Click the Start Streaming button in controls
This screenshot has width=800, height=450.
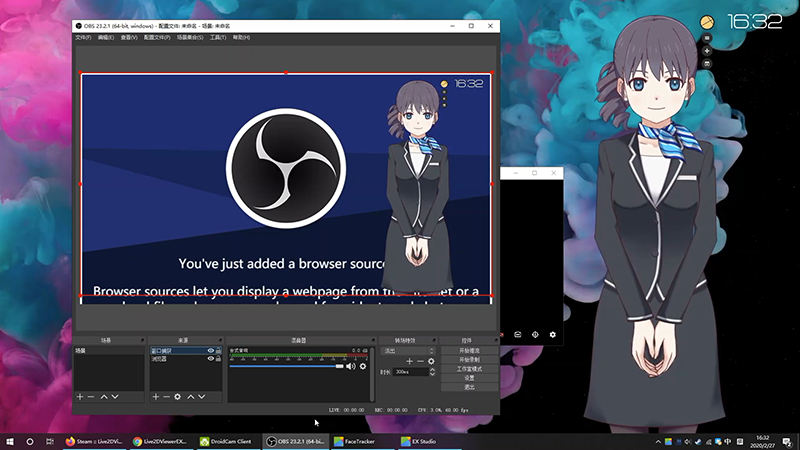point(469,351)
